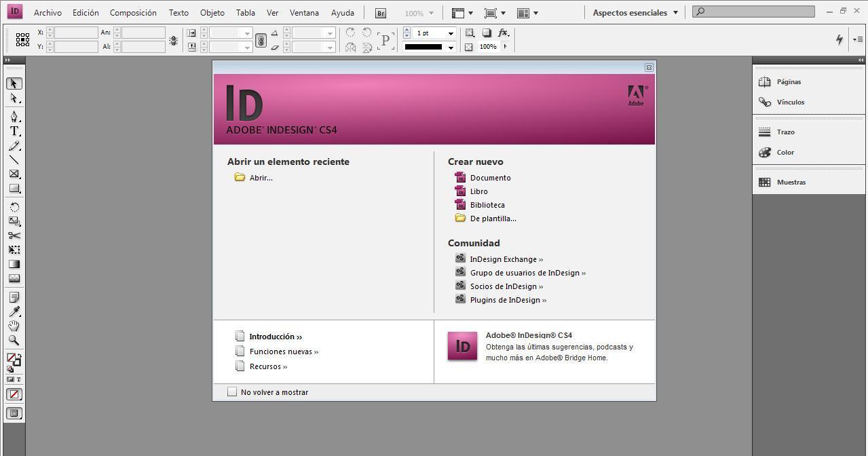
Task: Open the Ayuda menu
Action: (x=343, y=13)
